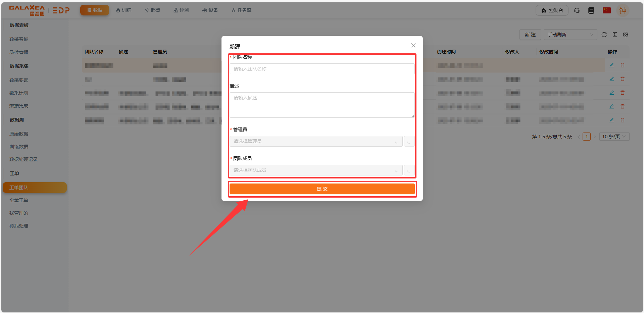Close the 新建 dialog
The image size is (644, 313).
pos(413,45)
